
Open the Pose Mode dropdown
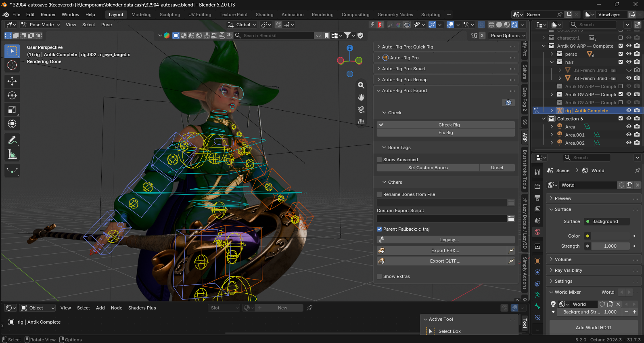point(41,25)
